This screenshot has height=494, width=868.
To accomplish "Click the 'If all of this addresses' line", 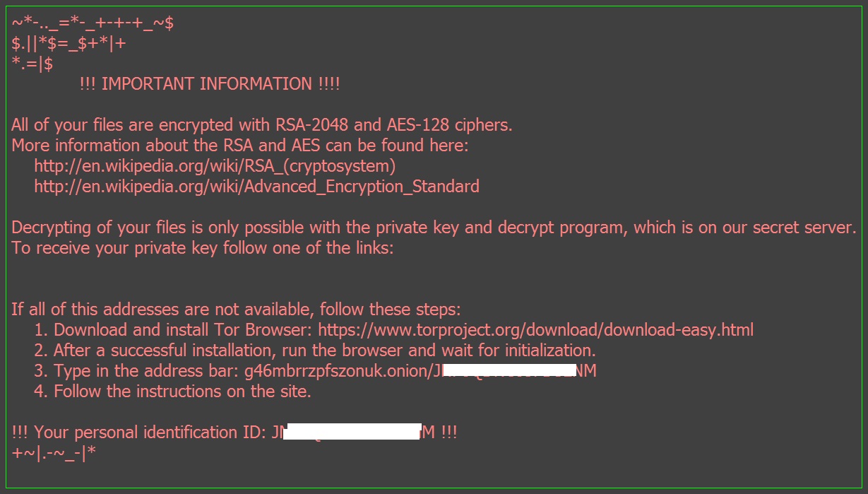I will coord(236,309).
